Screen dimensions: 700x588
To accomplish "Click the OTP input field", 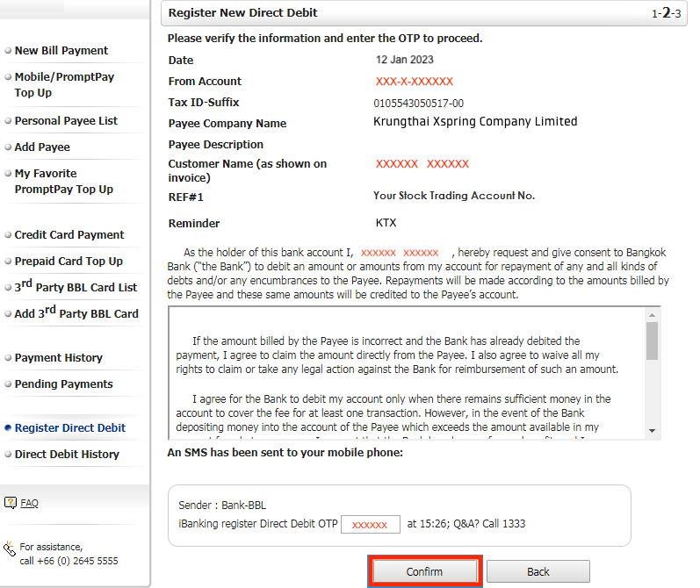I will point(370,524).
